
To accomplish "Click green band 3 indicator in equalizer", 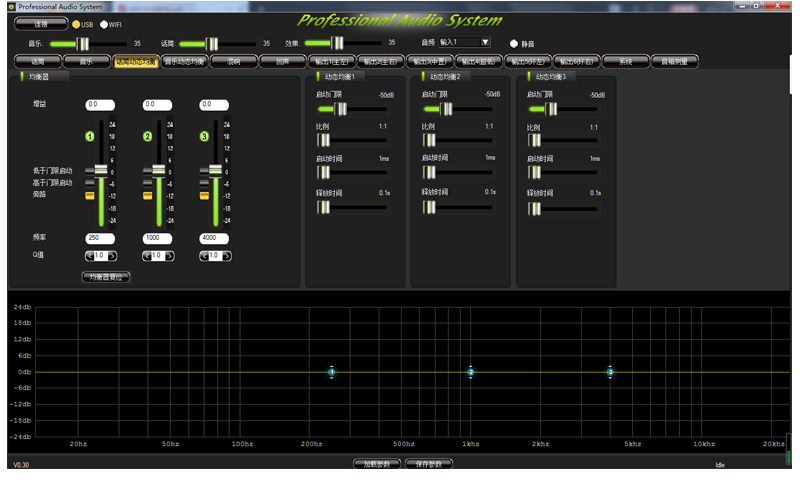I will (204, 137).
